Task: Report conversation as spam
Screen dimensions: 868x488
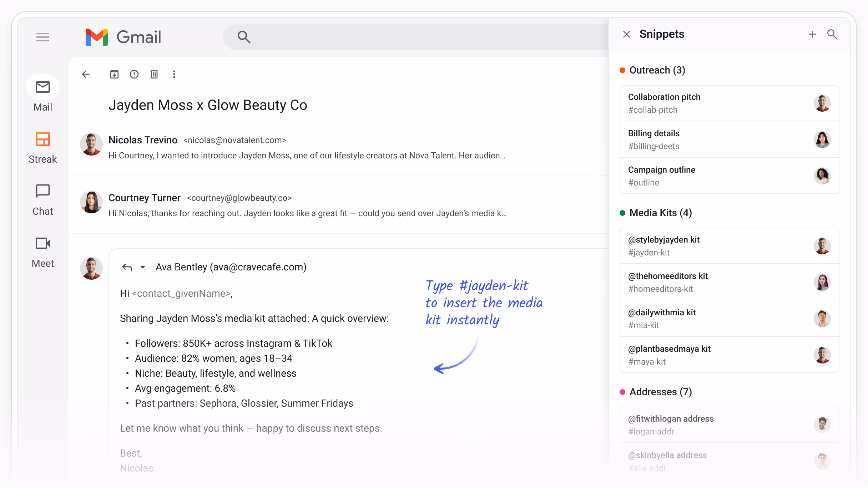Action: click(134, 74)
